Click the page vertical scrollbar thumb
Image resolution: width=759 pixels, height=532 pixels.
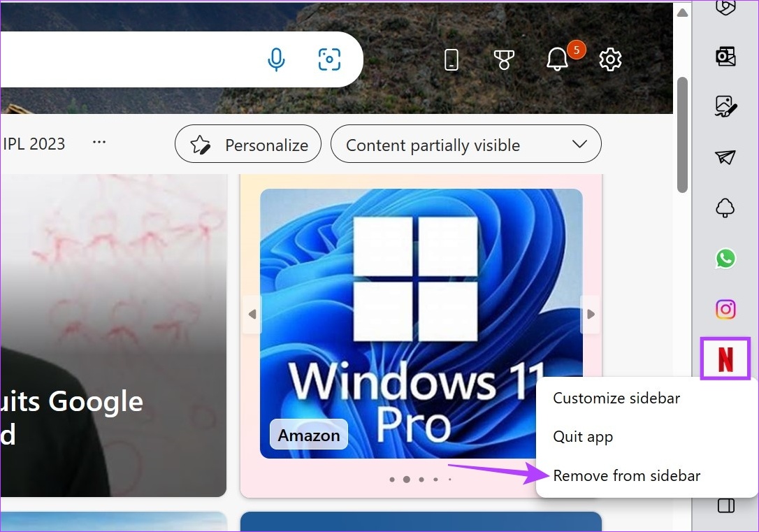click(x=682, y=135)
